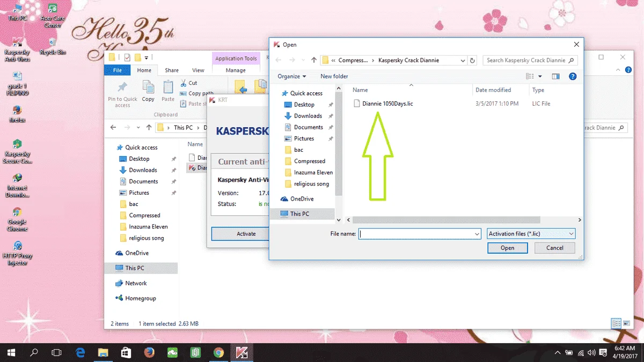This screenshot has height=362, width=644.
Task: Expand address bar history dropdown in dialog
Action: click(462, 61)
